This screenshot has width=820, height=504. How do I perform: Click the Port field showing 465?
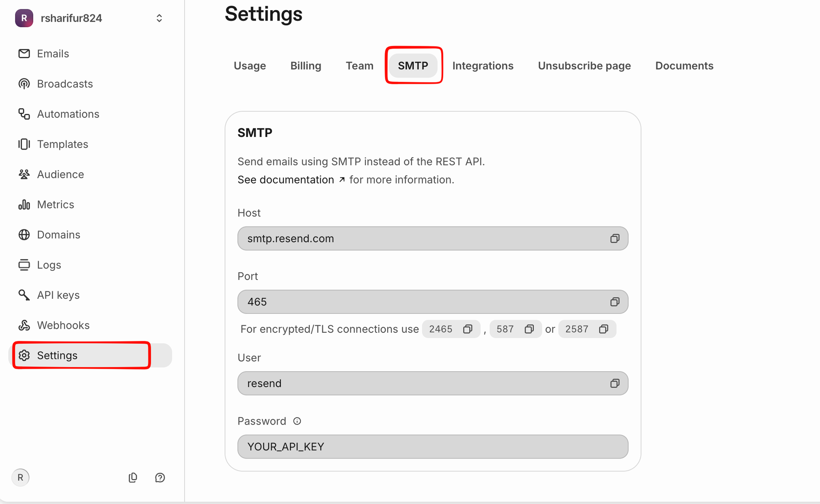pyautogui.click(x=433, y=302)
